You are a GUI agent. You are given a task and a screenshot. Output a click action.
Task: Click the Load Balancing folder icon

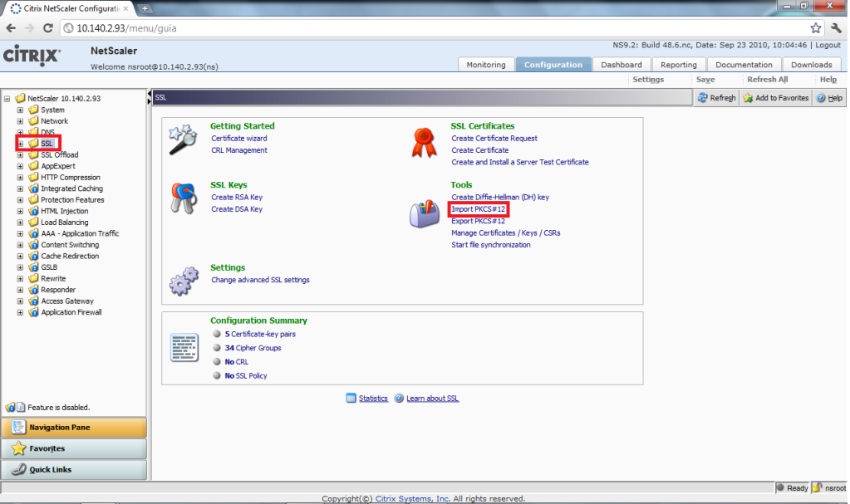pos(33,223)
